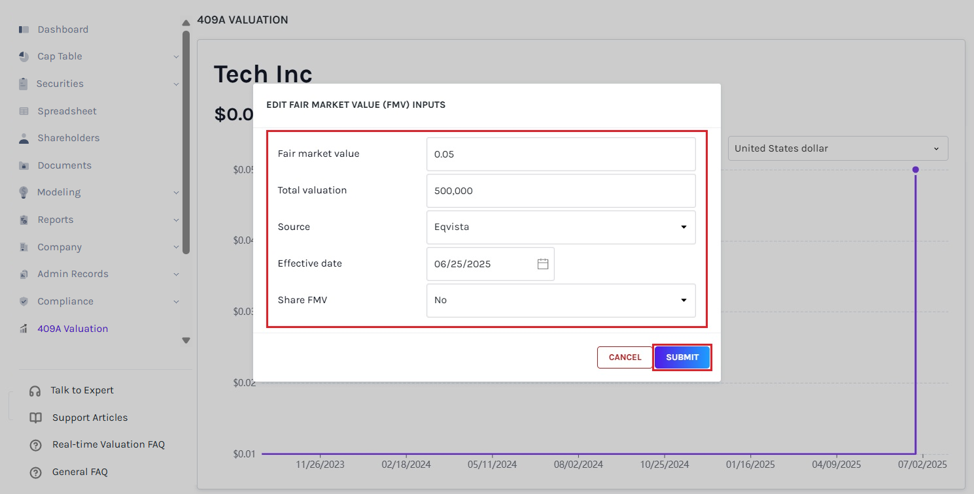Click the Effective date field 06/25/2025

490,264
